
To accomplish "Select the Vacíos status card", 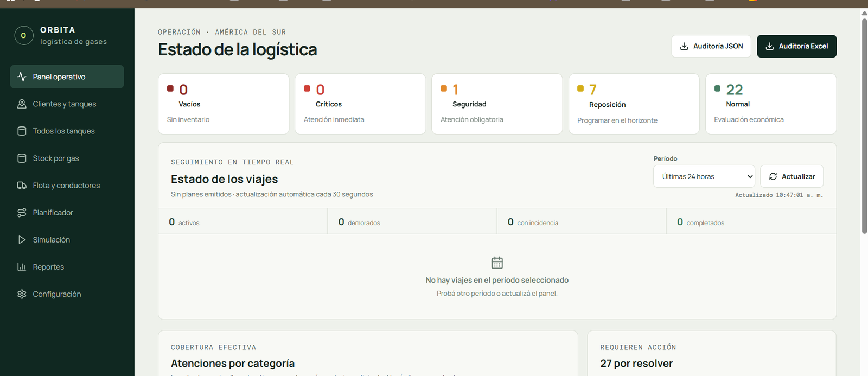I will pyautogui.click(x=224, y=104).
